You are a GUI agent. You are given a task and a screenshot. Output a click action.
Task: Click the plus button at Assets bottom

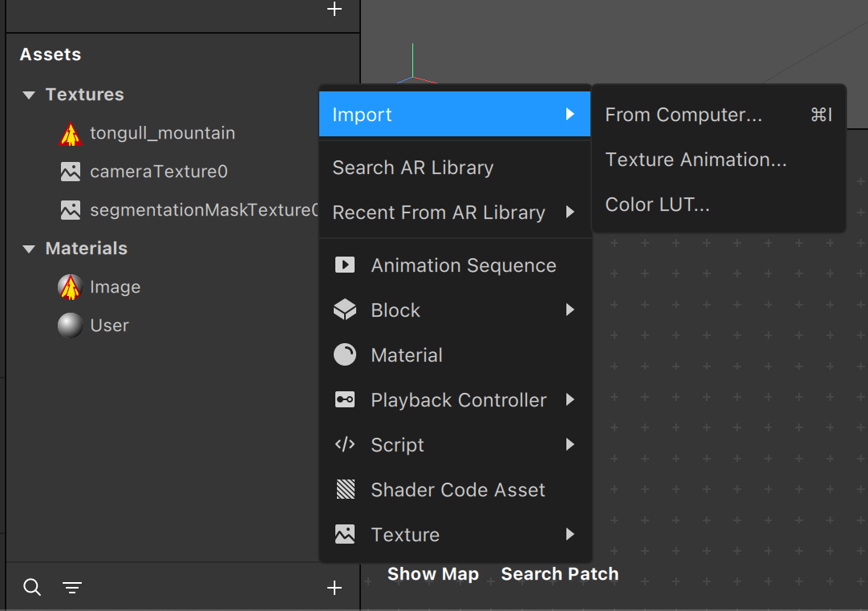[x=335, y=589]
